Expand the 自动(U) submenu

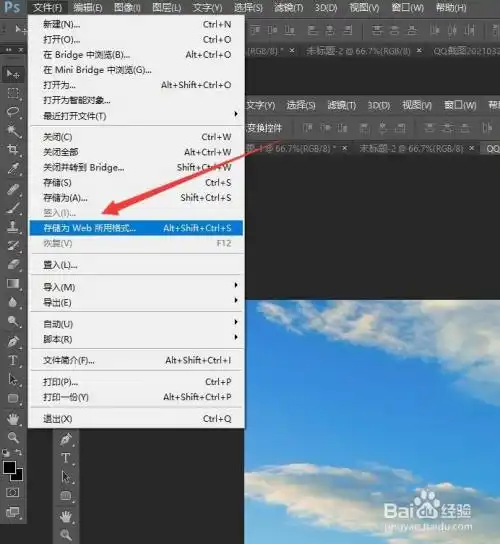pyautogui.click(x=137, y=324)
